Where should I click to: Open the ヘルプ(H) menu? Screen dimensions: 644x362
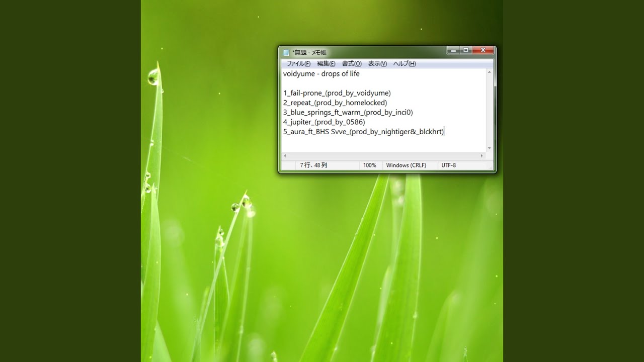pyautogui.click(x=405, y=64)
